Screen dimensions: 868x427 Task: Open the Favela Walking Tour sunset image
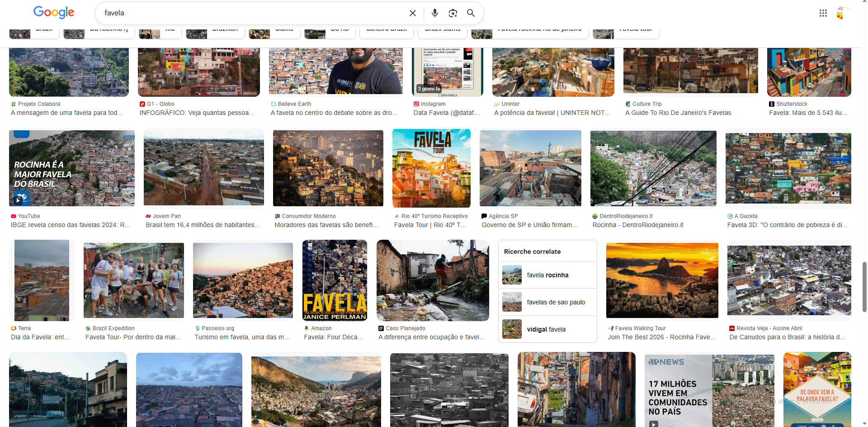661,280
